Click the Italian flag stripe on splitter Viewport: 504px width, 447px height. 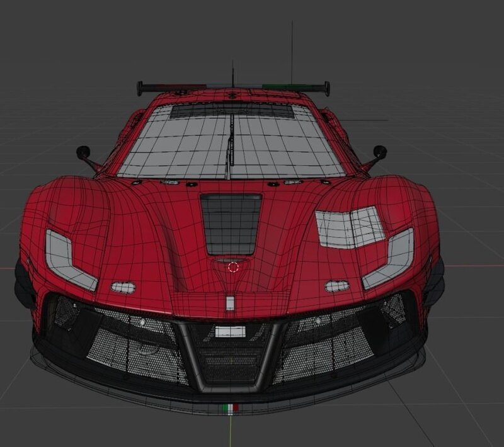(231, 408)
